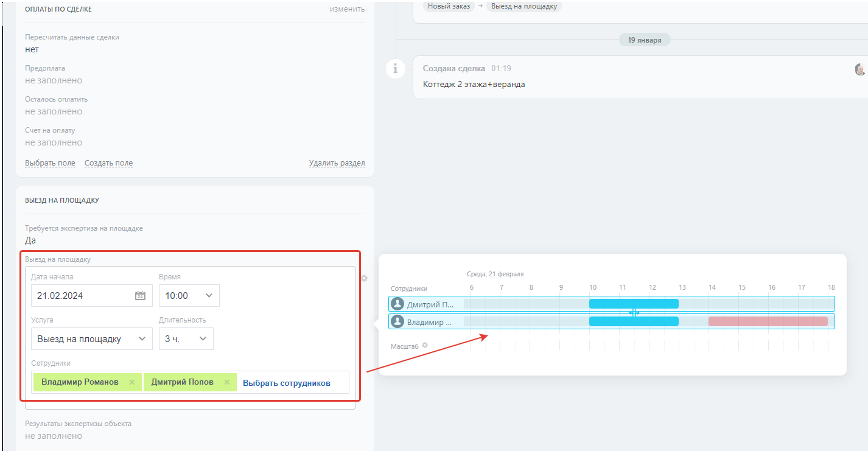Click the ОПЛАТЫ ПО СДЕЛКЕ section title
The height and width of the screenshot is (451, 868).
58,10
